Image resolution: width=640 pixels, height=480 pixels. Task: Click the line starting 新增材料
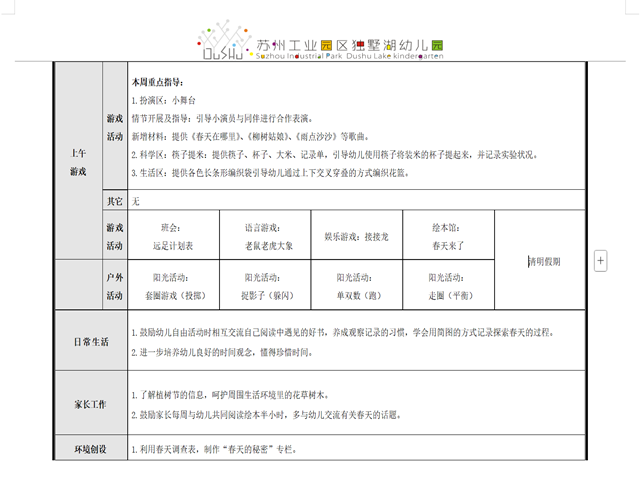click(250, 136)
